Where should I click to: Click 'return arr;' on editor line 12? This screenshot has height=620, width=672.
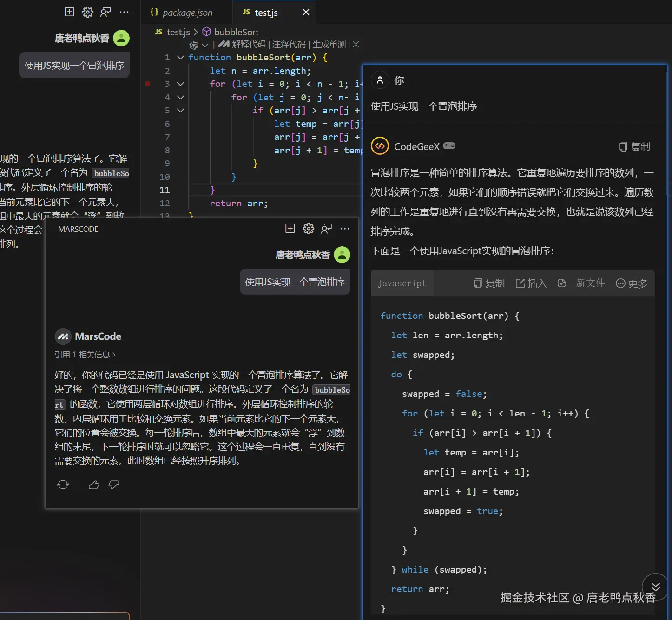[239, 203]
